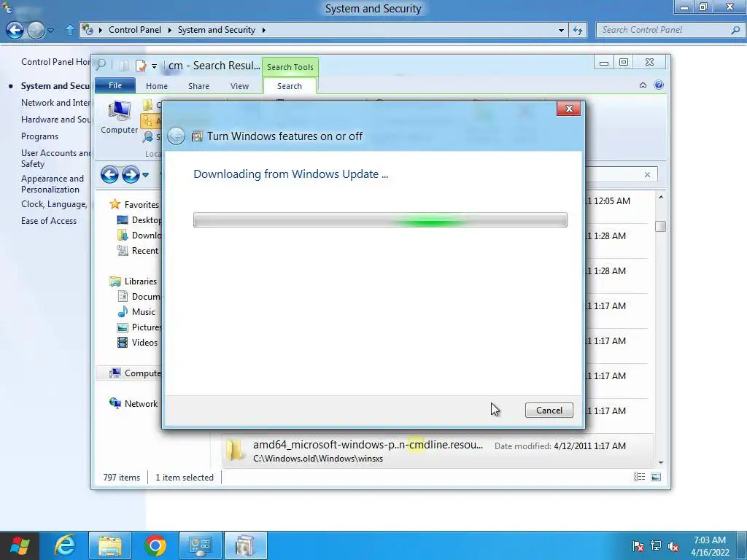
Task: Close the Turn Windows features dialog
Action: [x=568, y=109]
